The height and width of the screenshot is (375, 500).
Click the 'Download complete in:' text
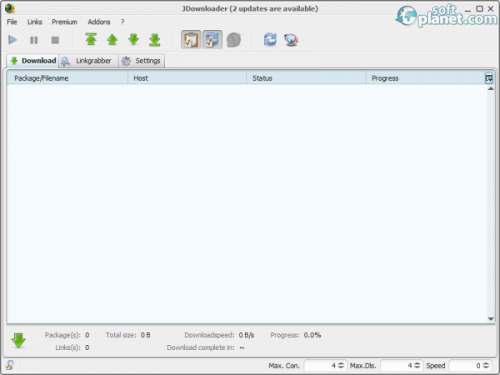point(200,348)
